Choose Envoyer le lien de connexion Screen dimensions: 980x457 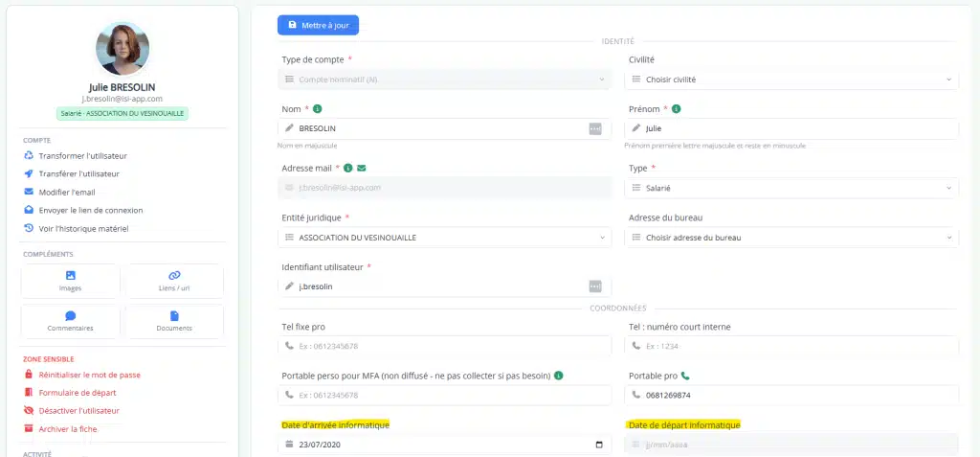[91, 211]
